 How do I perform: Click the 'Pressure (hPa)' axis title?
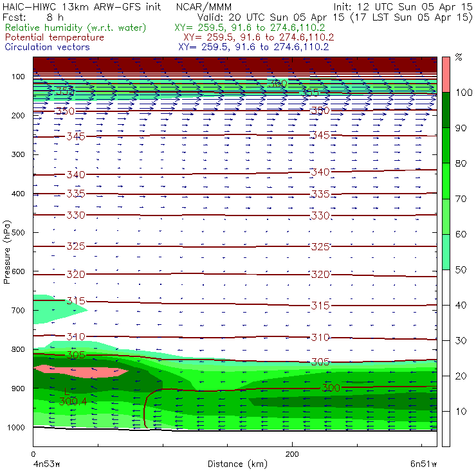click(x=6, y=252)
